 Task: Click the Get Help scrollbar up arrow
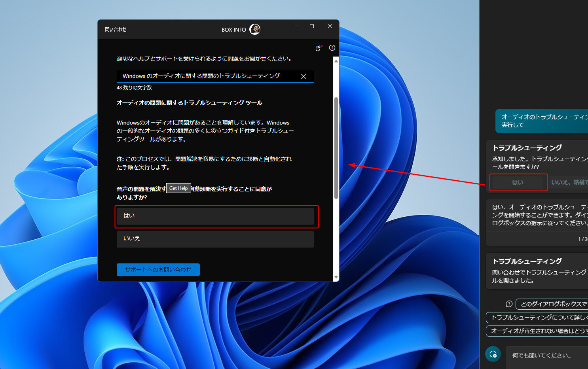point(336,61)
